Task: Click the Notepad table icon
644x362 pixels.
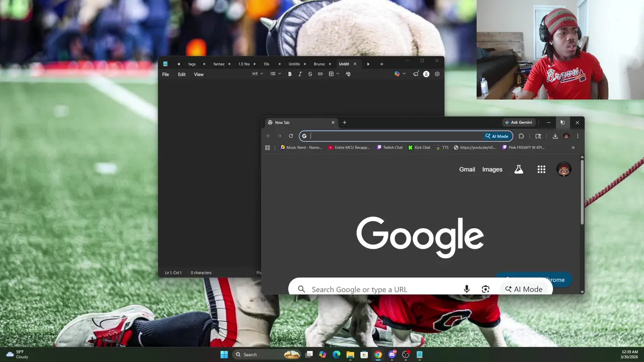Action: tap(331, 74)
